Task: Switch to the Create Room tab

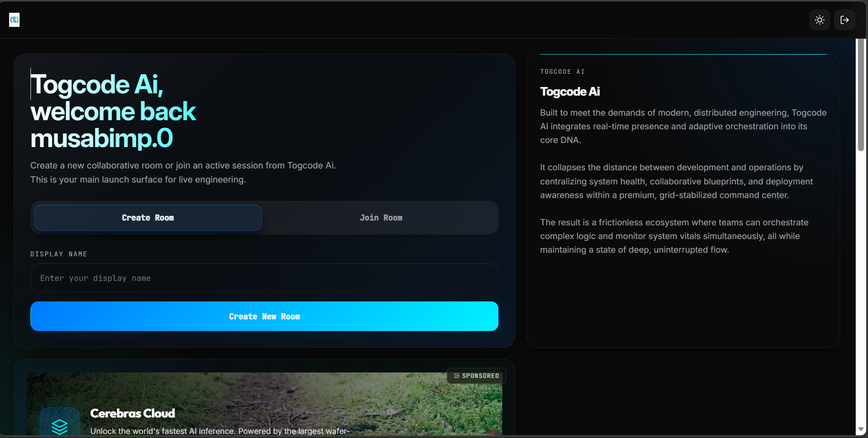Action: 147,217
